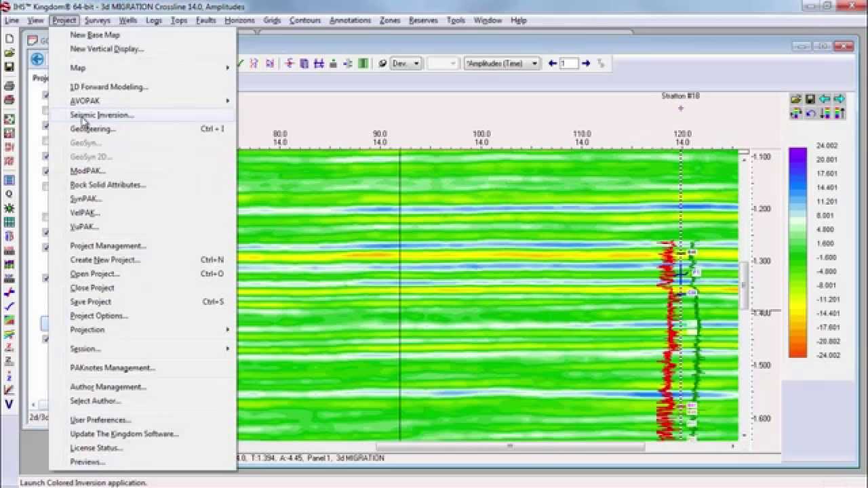Select Seismic Inversion menu entry

[102, 115]
